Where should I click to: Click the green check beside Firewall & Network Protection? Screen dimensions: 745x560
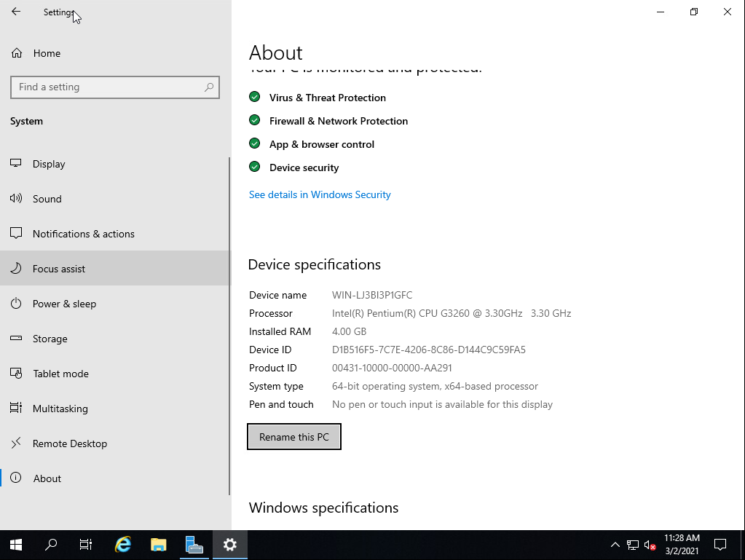click(x=255, y=120)
